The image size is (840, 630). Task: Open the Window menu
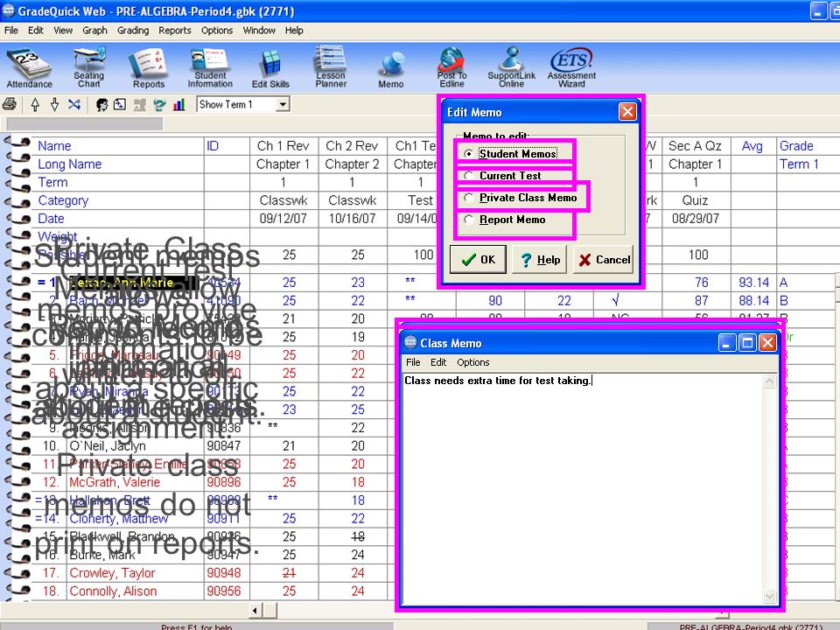tap(259, 31)
